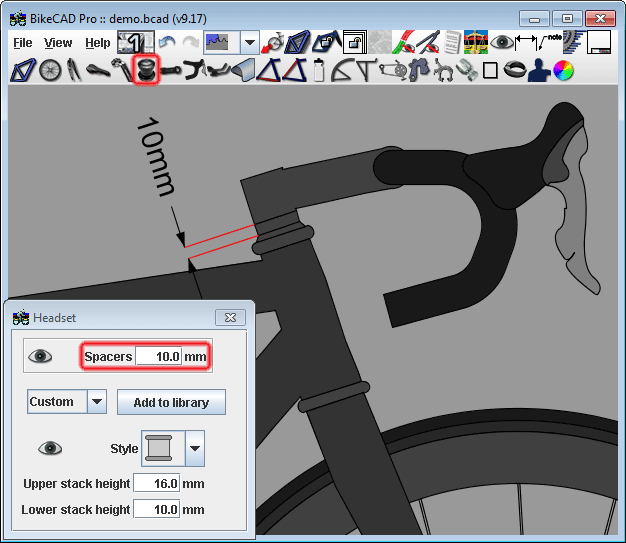
Task: Toggle headset style visibility eye icon
Action: coord(50,448)
